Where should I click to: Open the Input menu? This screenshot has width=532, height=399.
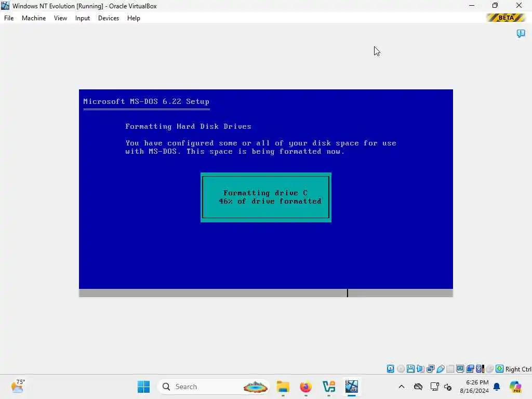[83, 18]
